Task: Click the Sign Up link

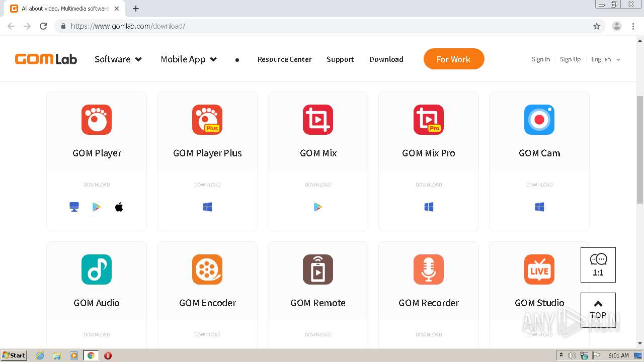Action: 570,59
